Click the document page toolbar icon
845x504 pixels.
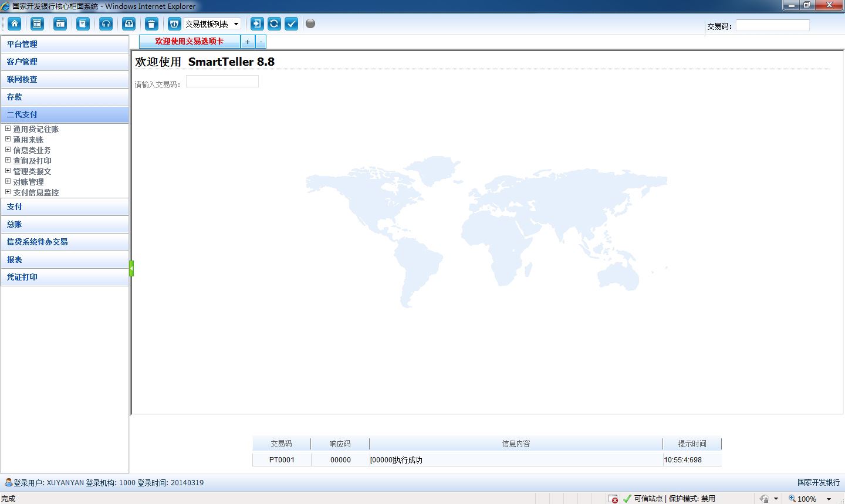pyautogui.click(x=83, y=23)
